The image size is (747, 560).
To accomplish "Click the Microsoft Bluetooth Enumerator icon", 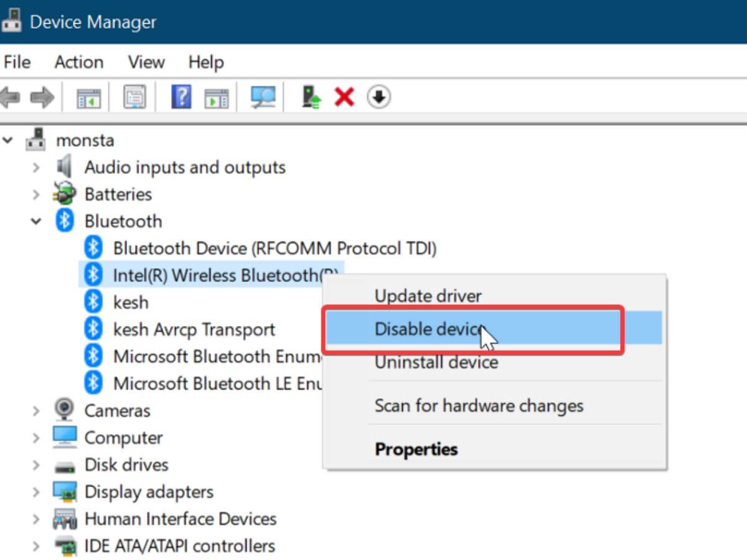I will [x=93, y=357].
